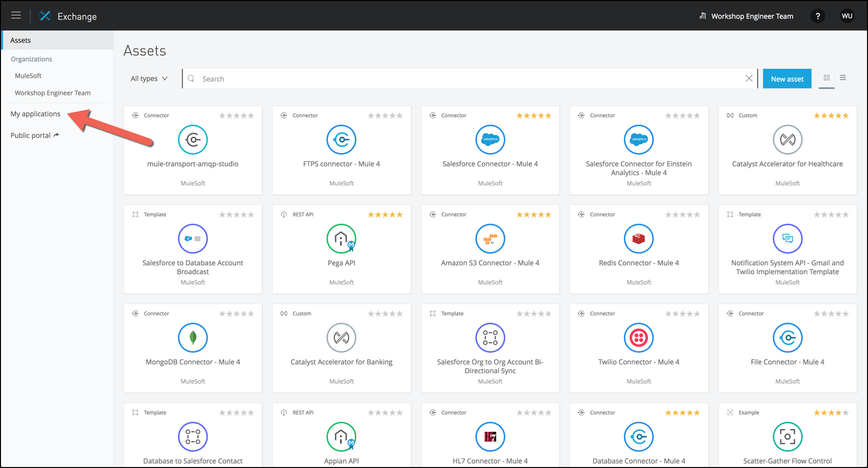The width and height of the screenshot is (868, 468).
Task: Open Salesforce Org to Org Sync icon
Action: (490, 338)
